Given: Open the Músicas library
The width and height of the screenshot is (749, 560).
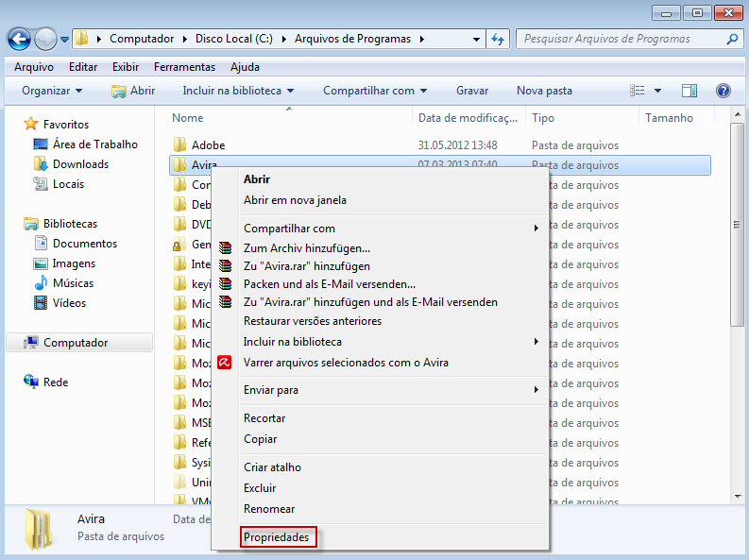Looking at the screenshot, I should click(x=63, y=283).
